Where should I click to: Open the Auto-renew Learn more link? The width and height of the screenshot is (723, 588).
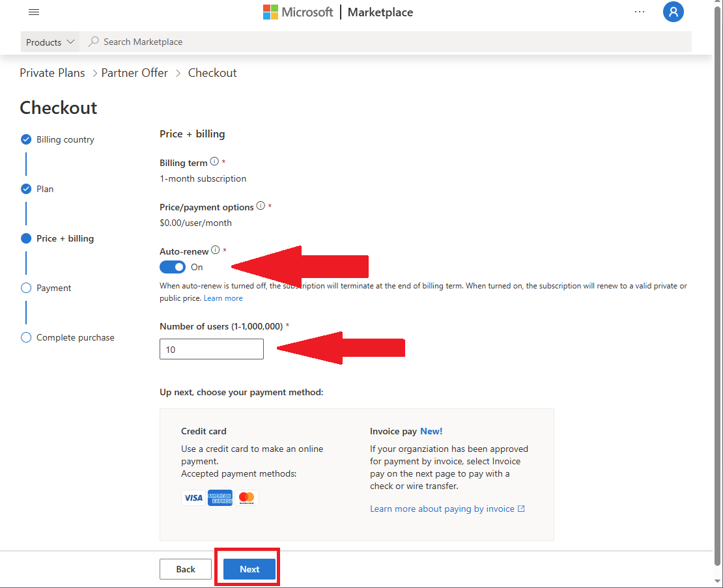[x=223, y=298]
